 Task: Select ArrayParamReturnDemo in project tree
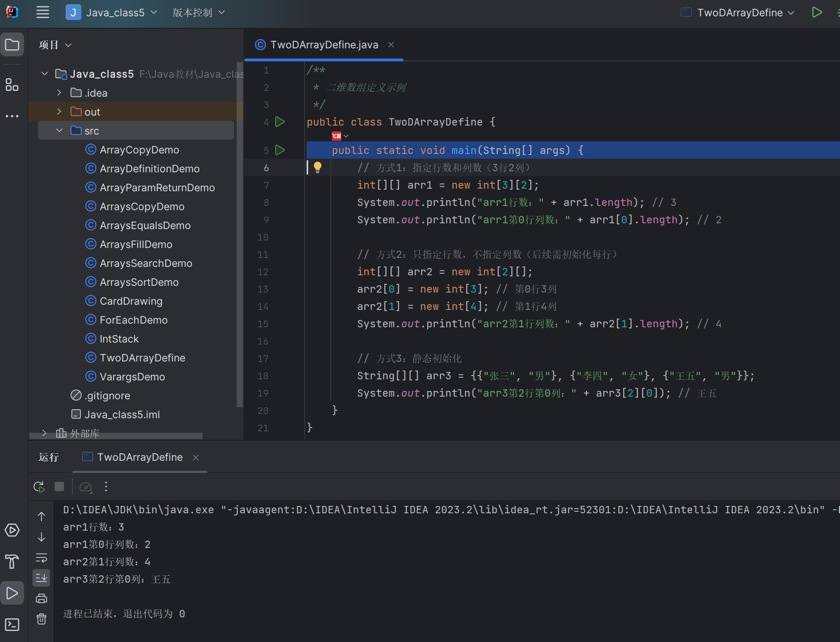click(x=157, y=188)
